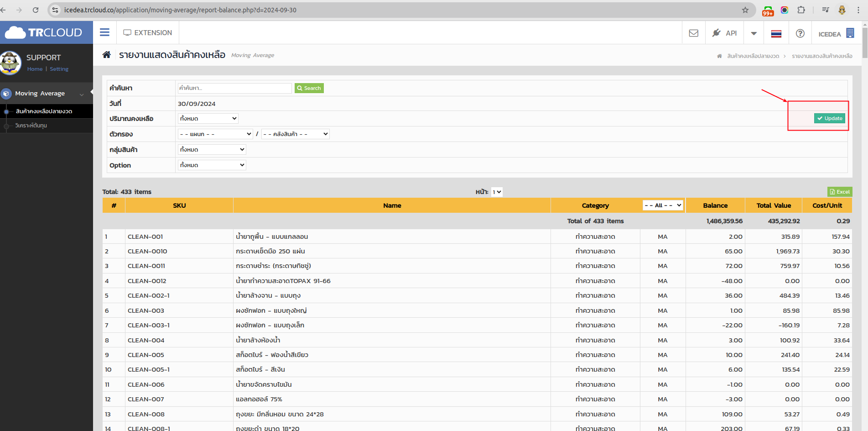Viewport: 868px width, 431px height.
Task: Open the แผนก filter dropdown
Action: [215, 134]
